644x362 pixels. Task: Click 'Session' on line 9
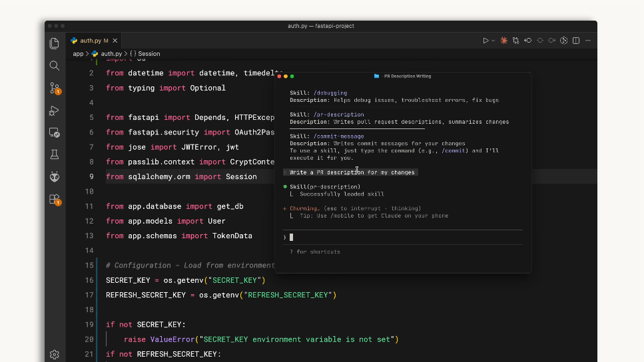[x=241, y=176]
